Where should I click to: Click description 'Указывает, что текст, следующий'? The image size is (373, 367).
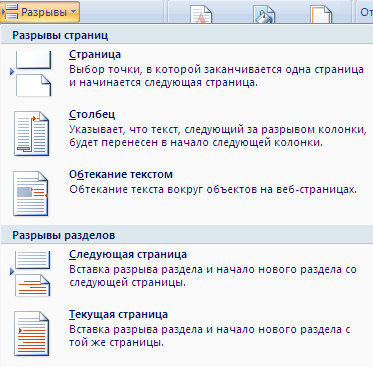(218, 136)
